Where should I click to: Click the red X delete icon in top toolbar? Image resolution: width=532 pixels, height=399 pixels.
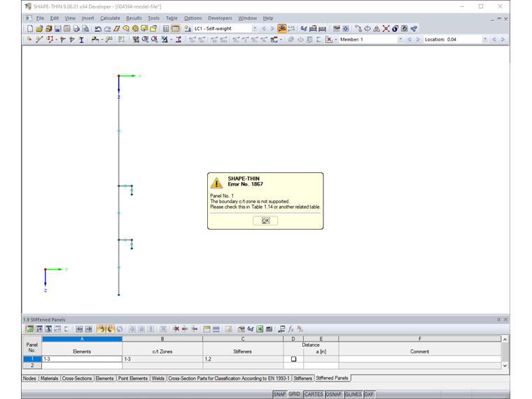[386, 29]
